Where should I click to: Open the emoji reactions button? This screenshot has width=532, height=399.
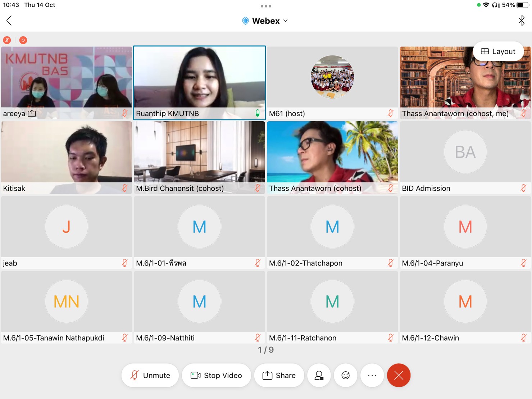click(345, 375)
